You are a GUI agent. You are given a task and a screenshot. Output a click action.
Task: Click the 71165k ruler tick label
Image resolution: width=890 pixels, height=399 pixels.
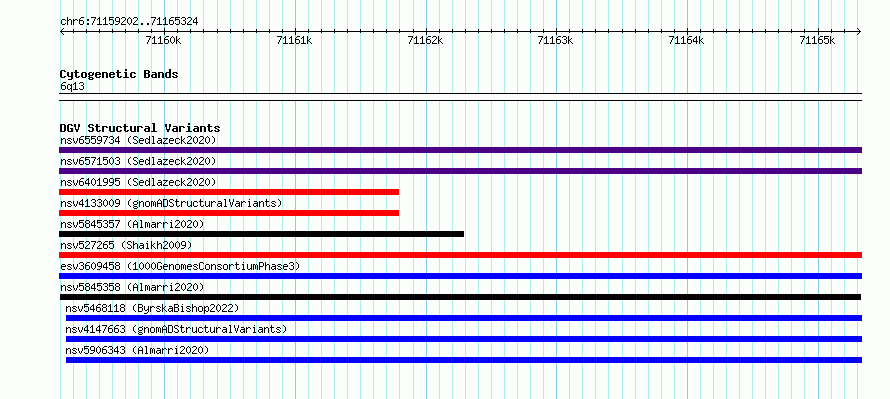[x=817, y=40]
